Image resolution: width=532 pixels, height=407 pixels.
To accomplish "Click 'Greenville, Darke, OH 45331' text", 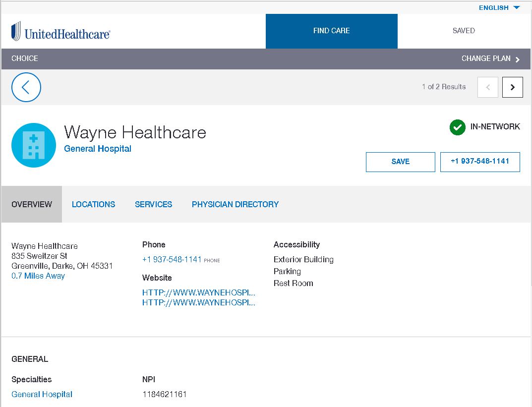I will 62,266.
